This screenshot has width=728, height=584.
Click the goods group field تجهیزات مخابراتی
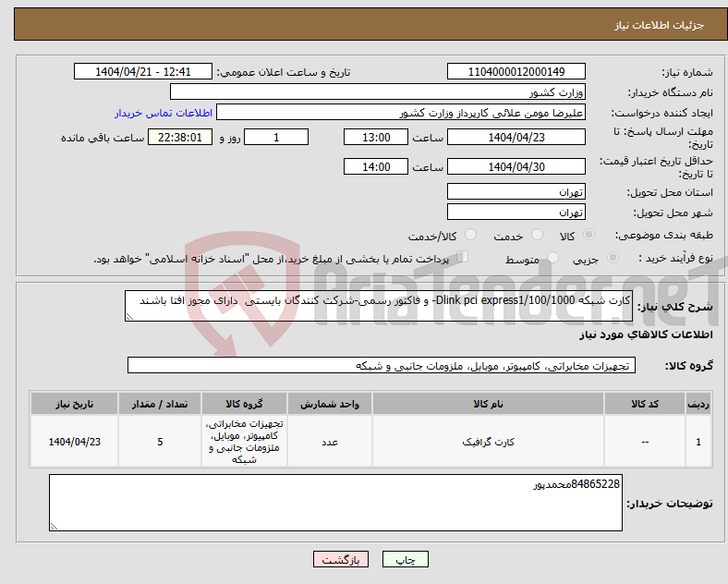(x=382, y=365)
